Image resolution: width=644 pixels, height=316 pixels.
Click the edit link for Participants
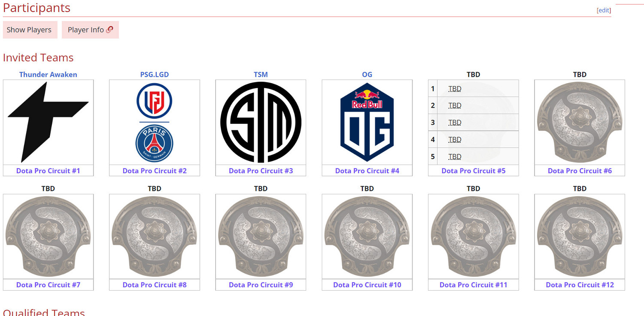click(x=604, y=10)
